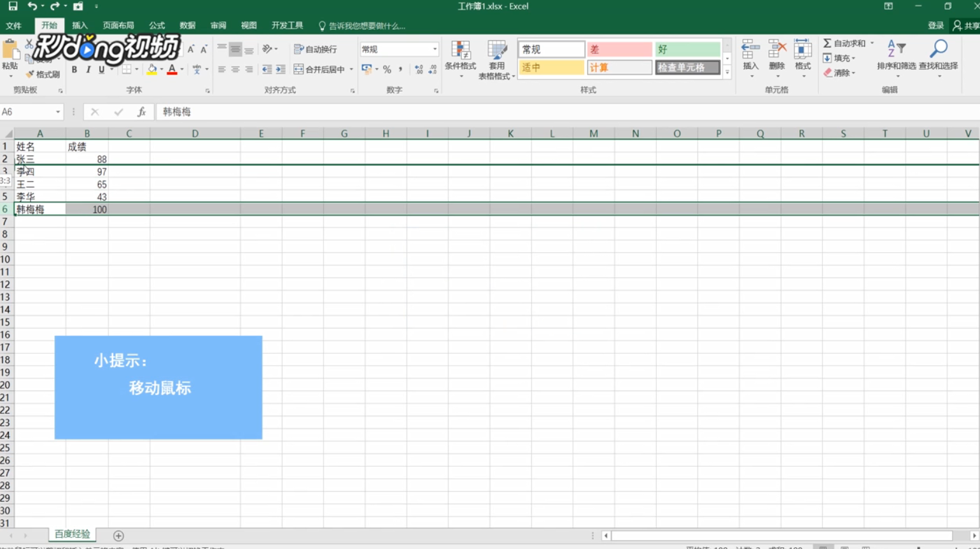Toggle middle vertical alignment
The width and height of the screenshot is (980, 549).
235,49
